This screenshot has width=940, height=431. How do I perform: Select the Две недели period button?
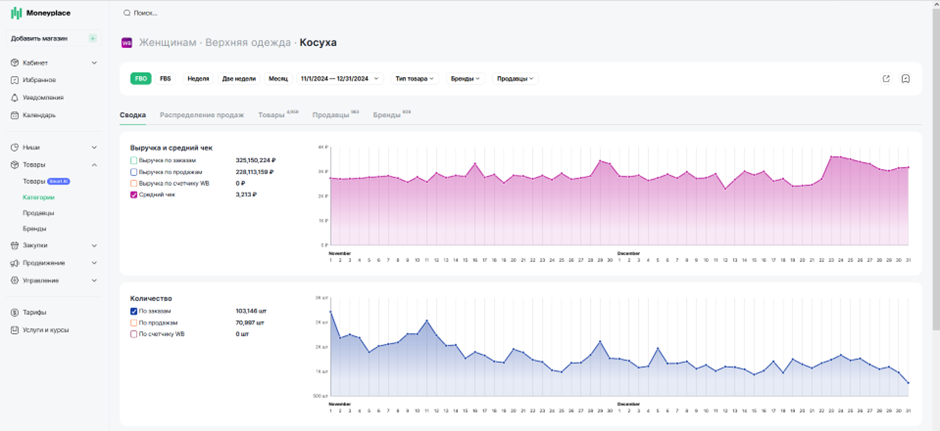[x=239, y=79]
